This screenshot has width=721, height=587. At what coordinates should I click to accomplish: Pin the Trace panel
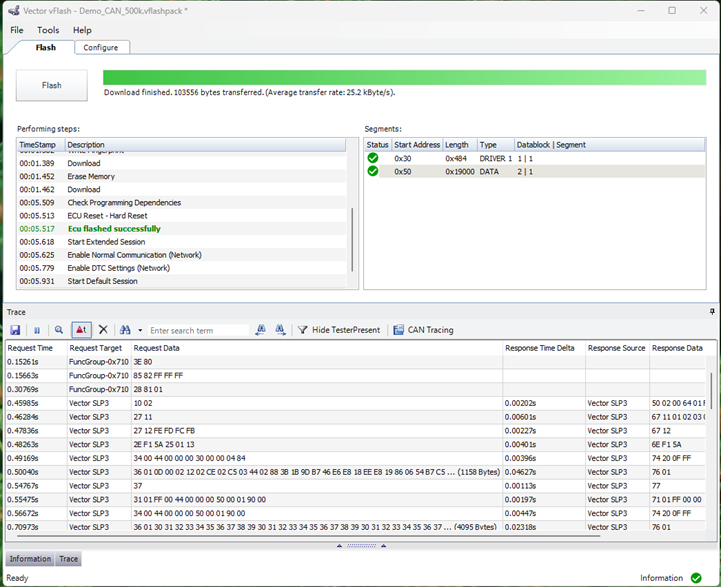click(712, 312)
